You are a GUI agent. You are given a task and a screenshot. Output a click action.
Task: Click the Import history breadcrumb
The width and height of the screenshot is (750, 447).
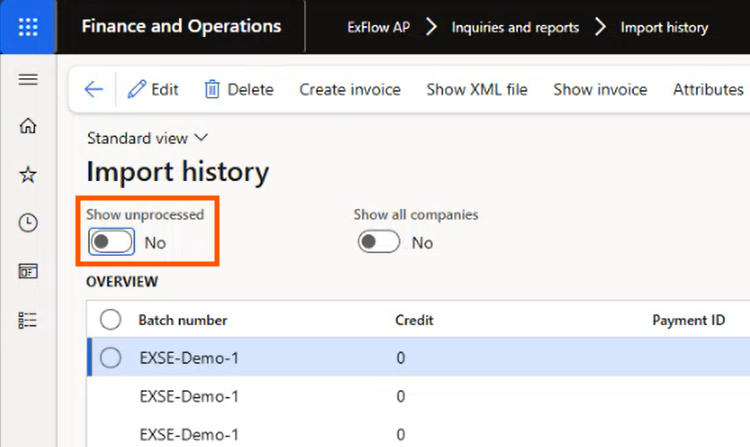point(664,27)
